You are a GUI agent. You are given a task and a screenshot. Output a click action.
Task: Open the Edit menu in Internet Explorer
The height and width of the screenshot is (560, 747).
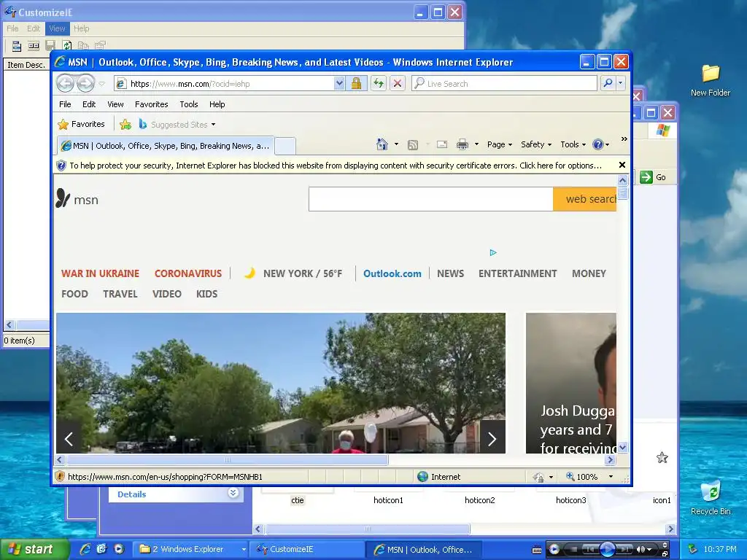point(89,104)
